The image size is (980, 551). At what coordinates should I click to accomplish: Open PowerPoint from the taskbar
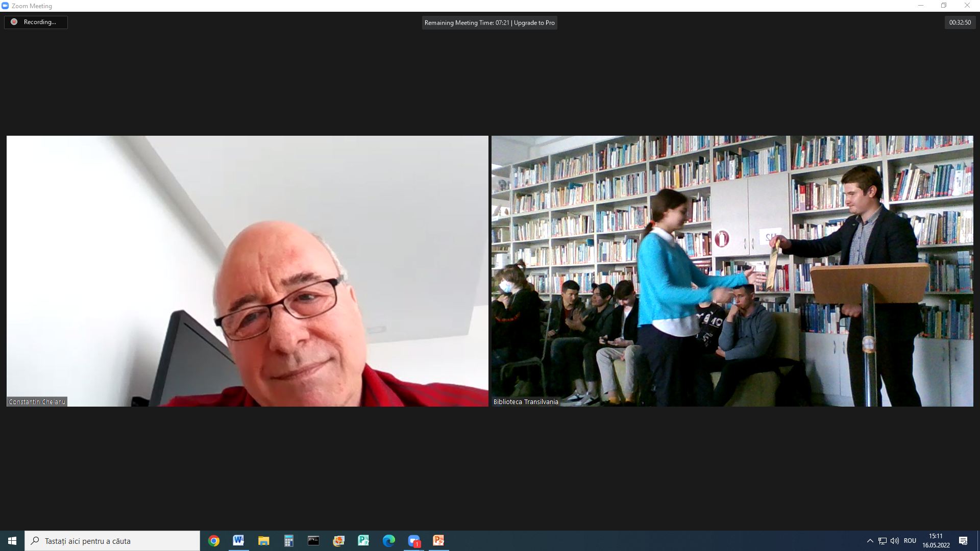438,541
